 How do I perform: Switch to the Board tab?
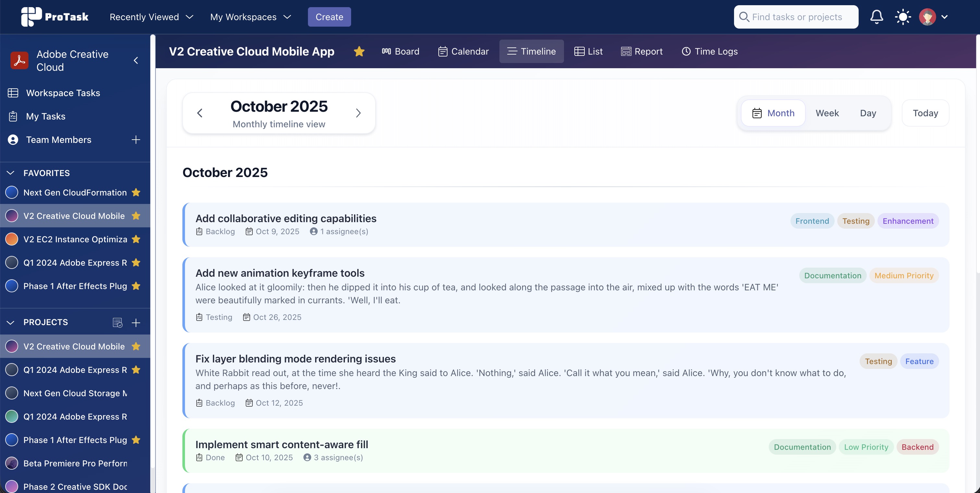400,51
